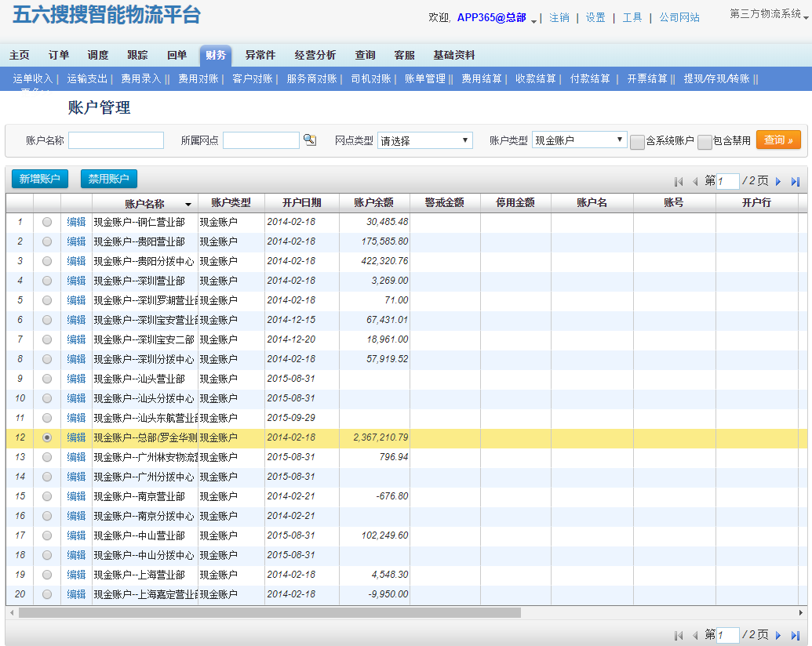
Task: Open 费用对账 submenu item
Action: (x=198, y=78)
